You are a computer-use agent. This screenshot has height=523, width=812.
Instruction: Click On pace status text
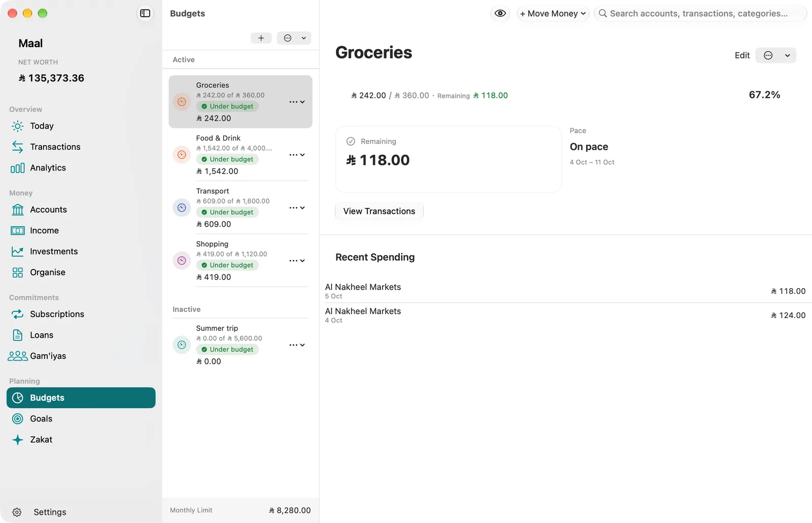point(589,147)
